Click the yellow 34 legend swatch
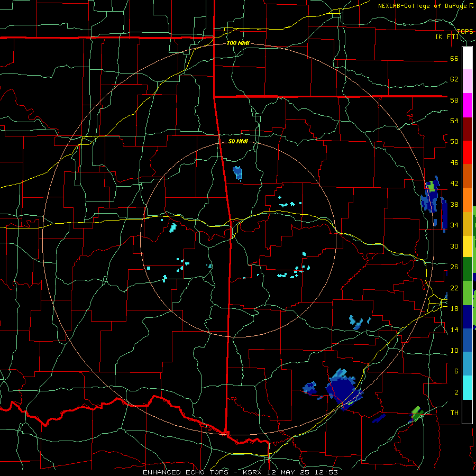Image resolution: width=476 pixels, height=476 pixels. point(467,248)
